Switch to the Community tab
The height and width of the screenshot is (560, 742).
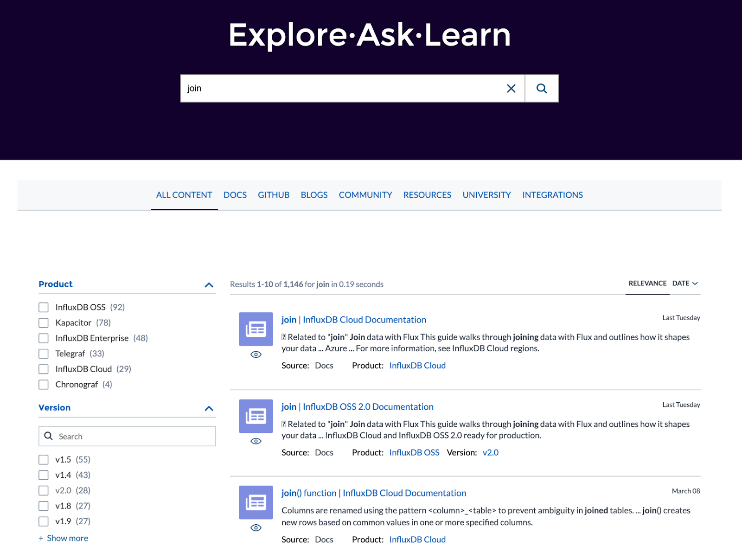pyautogui.click(x=365, y=195)
